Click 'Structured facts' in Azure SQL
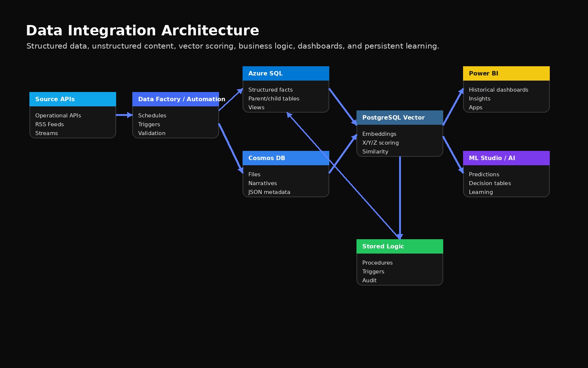The height and width of the screenshot is (368, 588). pyautogui.click(x=270, y=90)
